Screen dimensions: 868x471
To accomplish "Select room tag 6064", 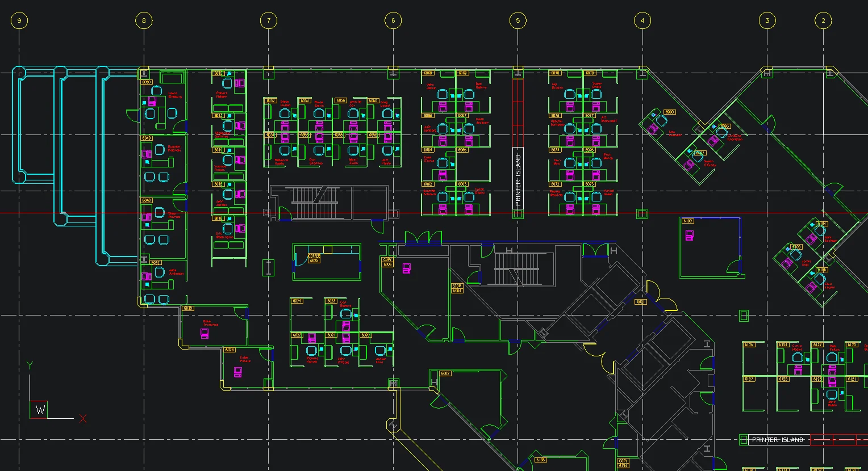I will (x=428, y=150).
